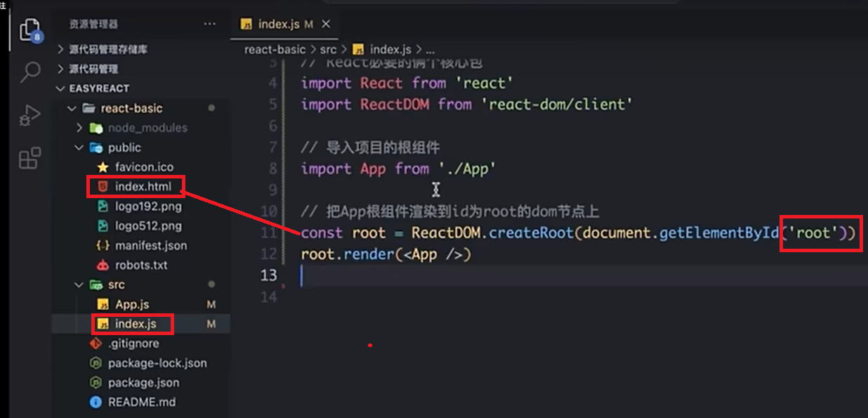
Task: Click the manifest.json braces icon
Action: [x=103, y=246]
